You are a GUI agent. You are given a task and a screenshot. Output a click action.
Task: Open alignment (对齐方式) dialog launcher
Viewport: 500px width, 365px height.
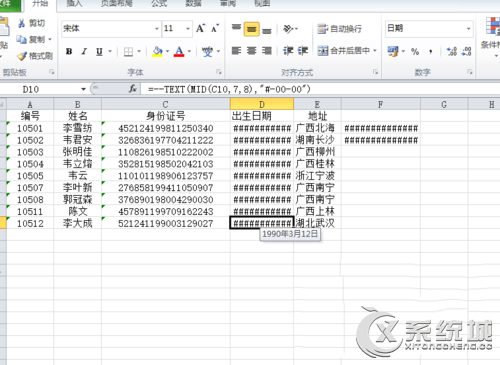[375, 72]
